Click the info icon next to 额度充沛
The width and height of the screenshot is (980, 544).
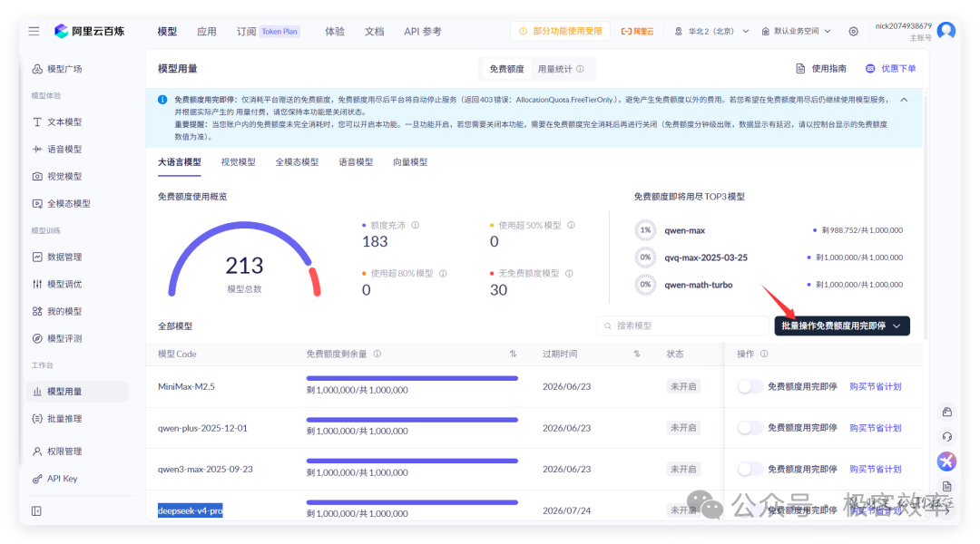415,225
